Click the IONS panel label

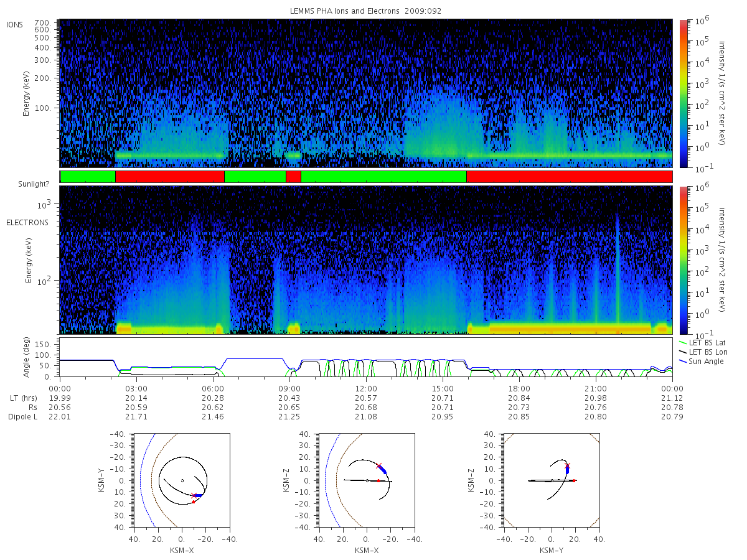point(16,24)
